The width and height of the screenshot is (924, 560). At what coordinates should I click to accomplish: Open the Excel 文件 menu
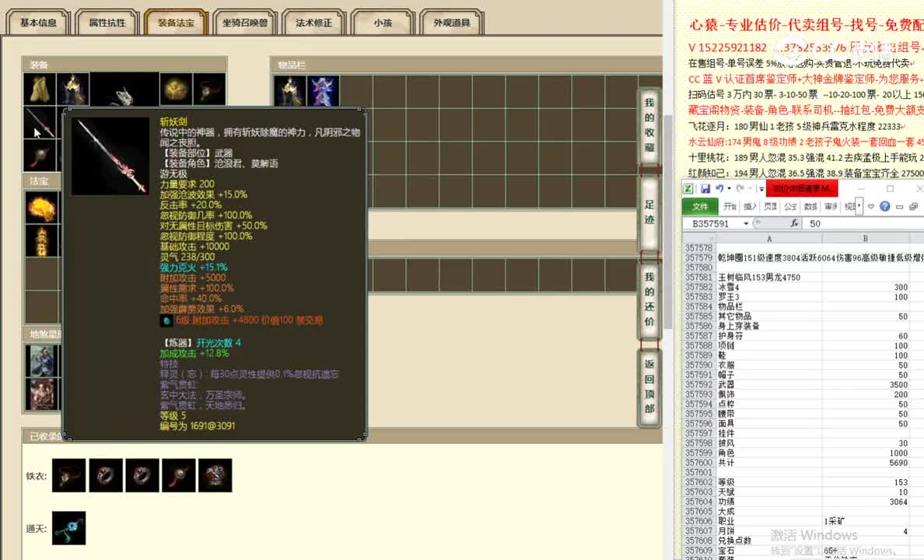(x=701, y=206)
